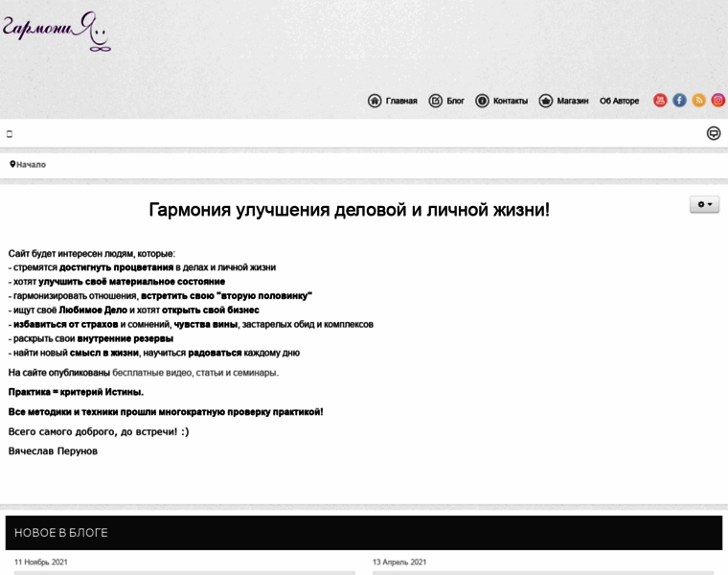Click the heading Гармония улучшения деловой и личной жизни!
728x575 pixels.
click(349, 210)
